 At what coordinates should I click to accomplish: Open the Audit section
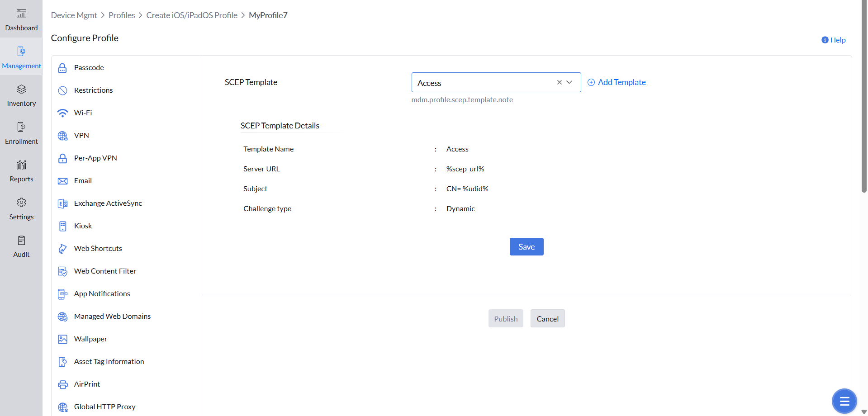[21, 246]
